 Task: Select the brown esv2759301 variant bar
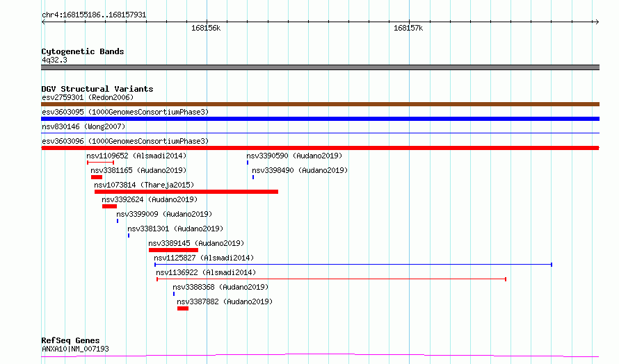click(320, 104)
